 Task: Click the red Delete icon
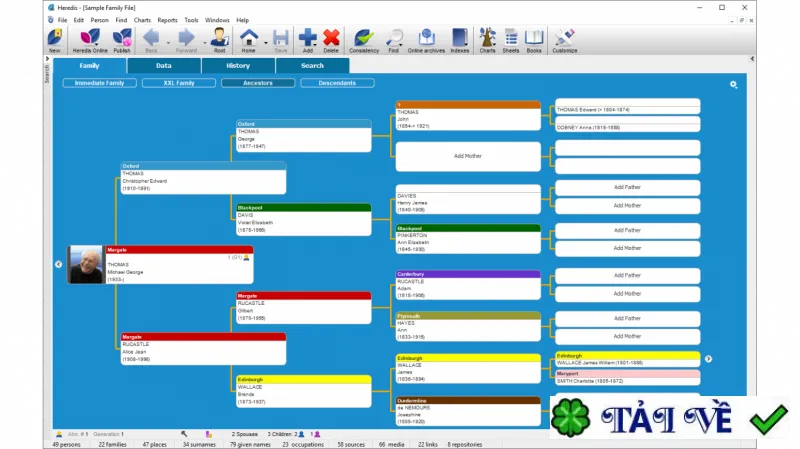(x=331, y=41)
